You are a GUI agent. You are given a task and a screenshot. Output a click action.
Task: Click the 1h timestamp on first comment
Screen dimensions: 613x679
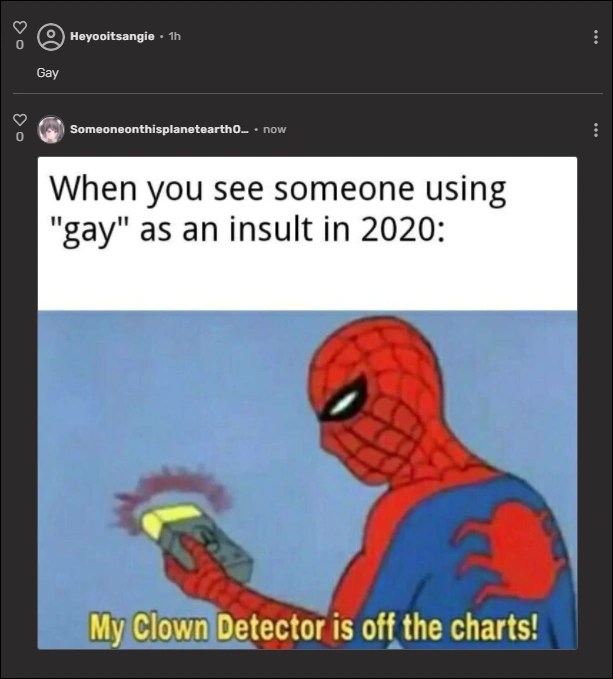pos(174,36)
